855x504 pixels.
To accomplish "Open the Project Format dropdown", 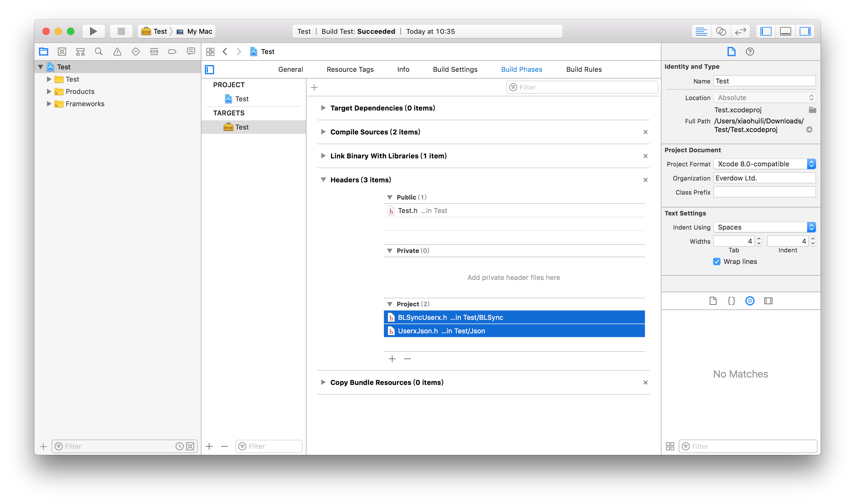I will coord(764,164).
